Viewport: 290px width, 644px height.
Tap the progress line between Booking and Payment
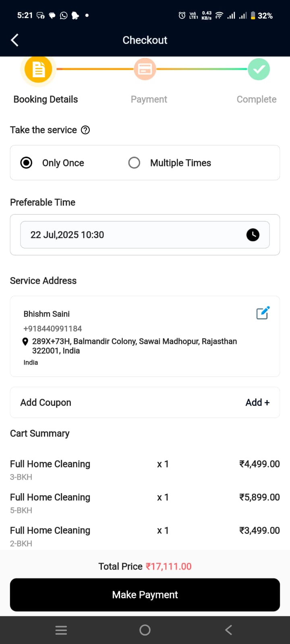[x=95, y=69]
